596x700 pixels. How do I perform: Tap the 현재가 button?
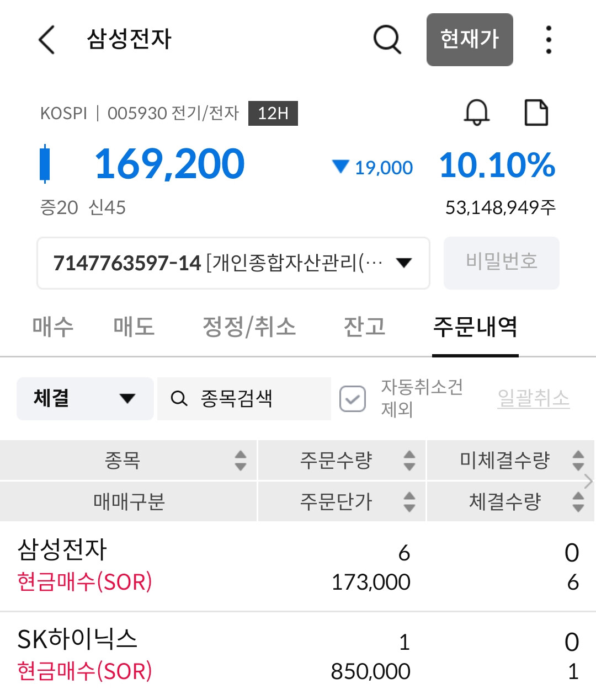click(x=470, y=40)
